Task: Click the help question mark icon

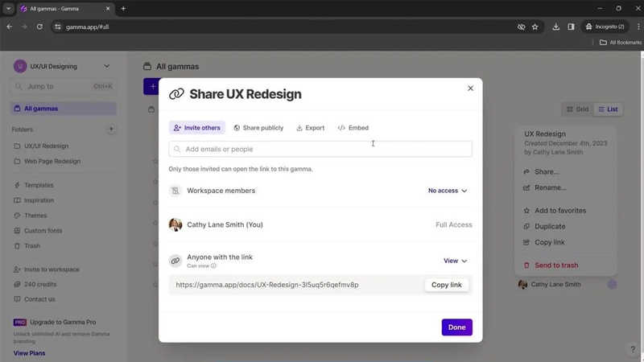Action: [633, 349]
